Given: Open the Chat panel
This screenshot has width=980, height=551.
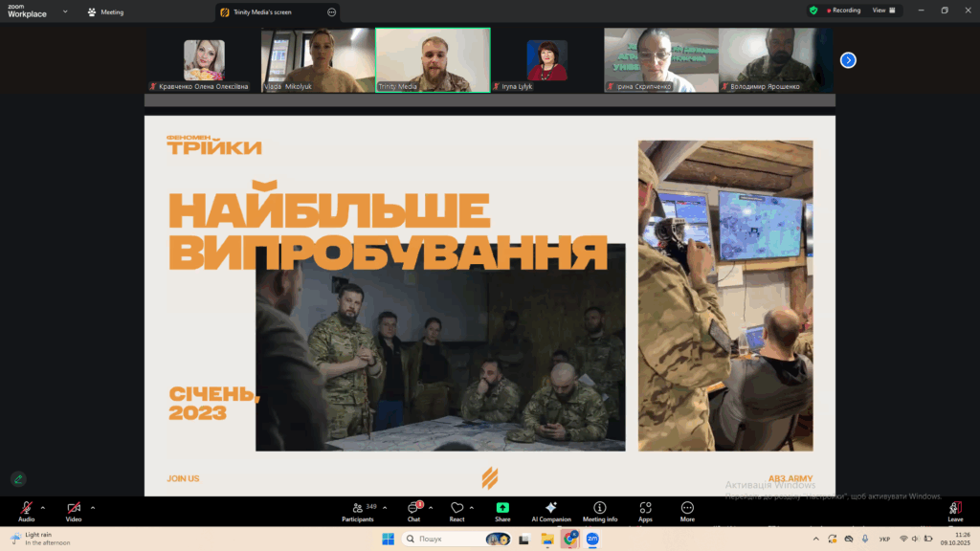Looking at the screenshot, I should 413,509.
